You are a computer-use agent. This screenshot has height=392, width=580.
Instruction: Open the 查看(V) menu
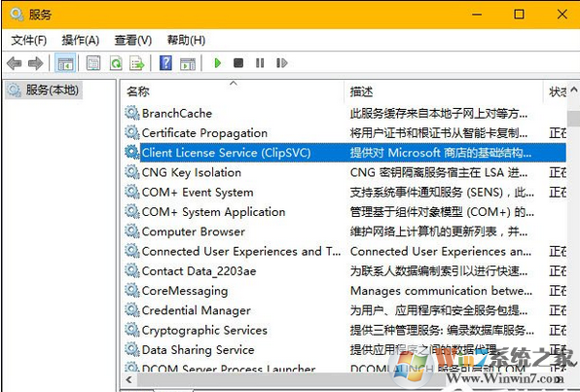click(x=132, y=40)
